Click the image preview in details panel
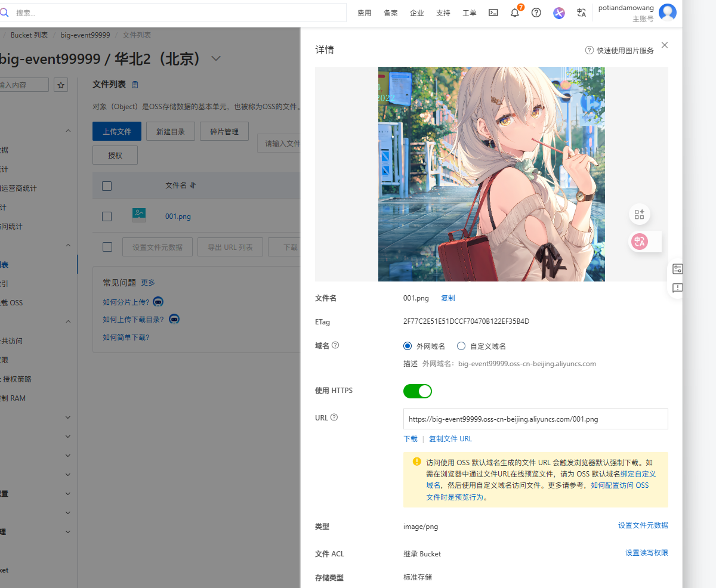Viewport: 716px width, 588px height. point(492,174)
